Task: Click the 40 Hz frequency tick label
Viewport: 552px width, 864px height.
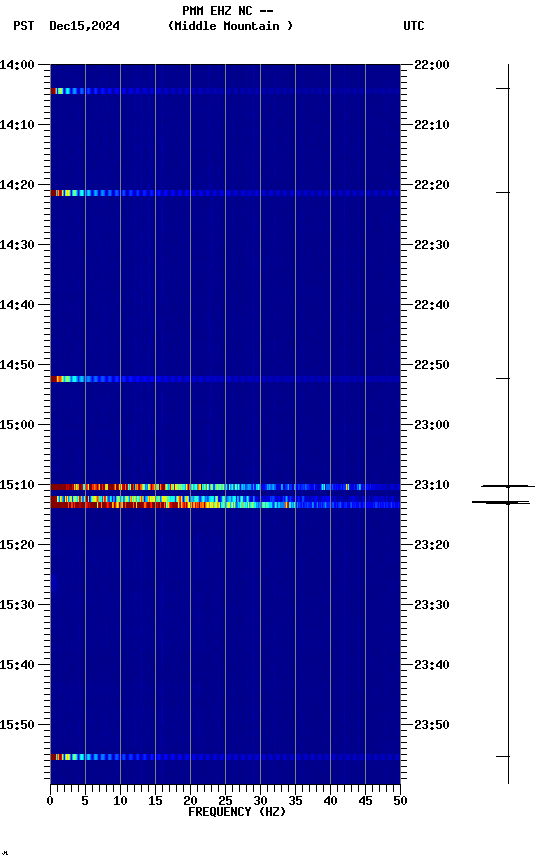Action: 330,801
